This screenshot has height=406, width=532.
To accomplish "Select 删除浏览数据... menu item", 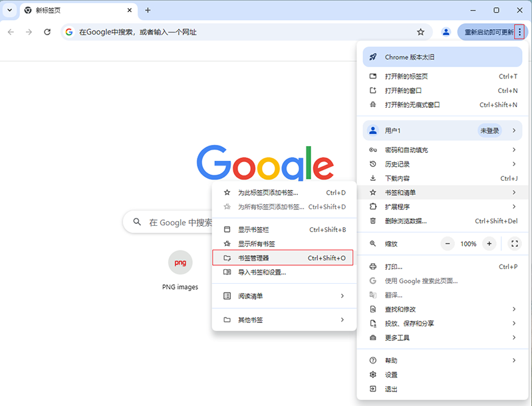I will (x=442, y=221).
